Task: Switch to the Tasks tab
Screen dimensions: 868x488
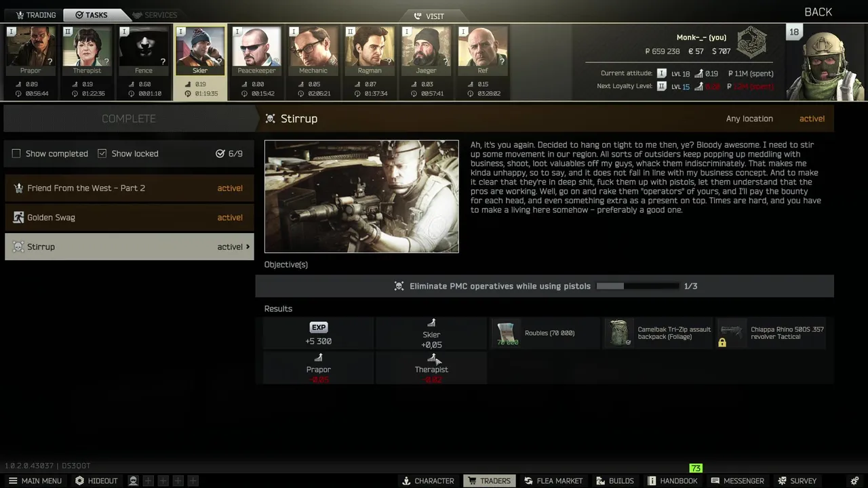Action: click(x=92, y=15)
